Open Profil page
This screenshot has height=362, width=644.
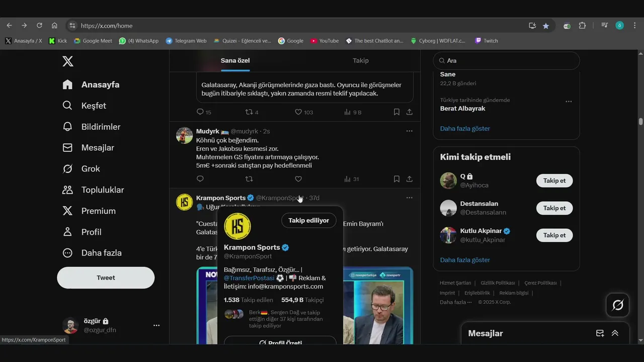tap(82, 232)
